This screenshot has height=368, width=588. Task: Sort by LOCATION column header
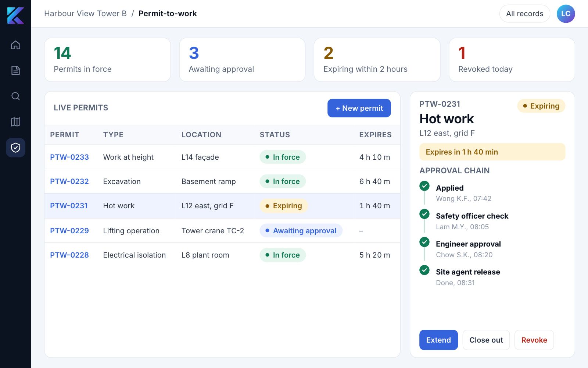pos(201,135)
